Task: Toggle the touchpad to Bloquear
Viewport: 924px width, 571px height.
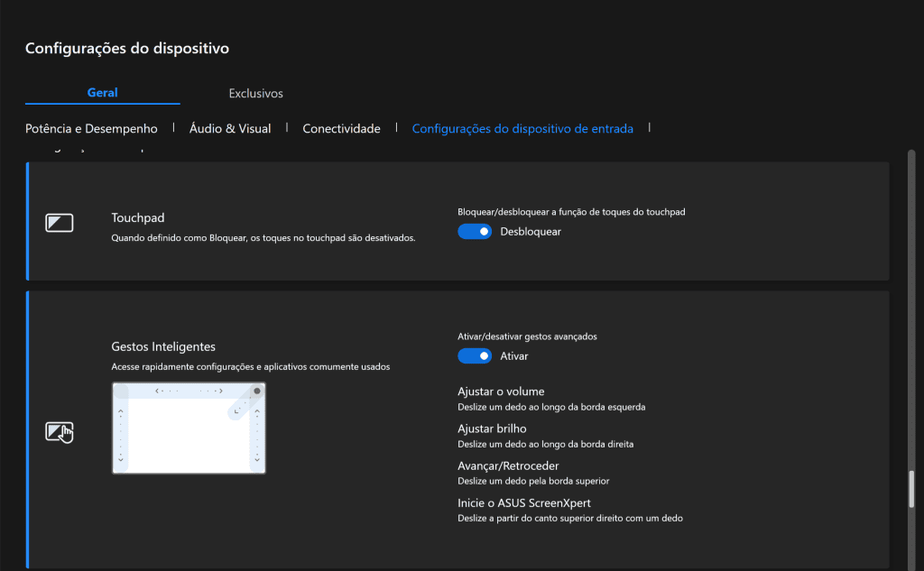Action: 475,232
